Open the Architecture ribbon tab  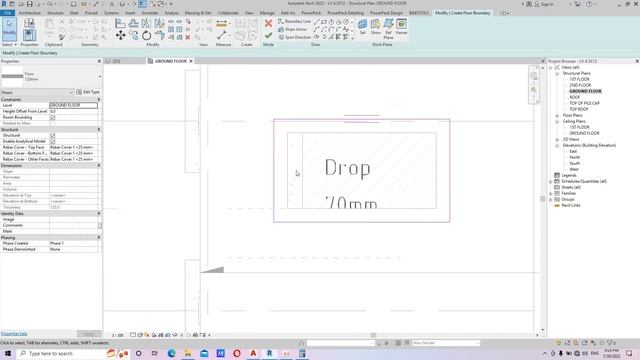[30, 13]
